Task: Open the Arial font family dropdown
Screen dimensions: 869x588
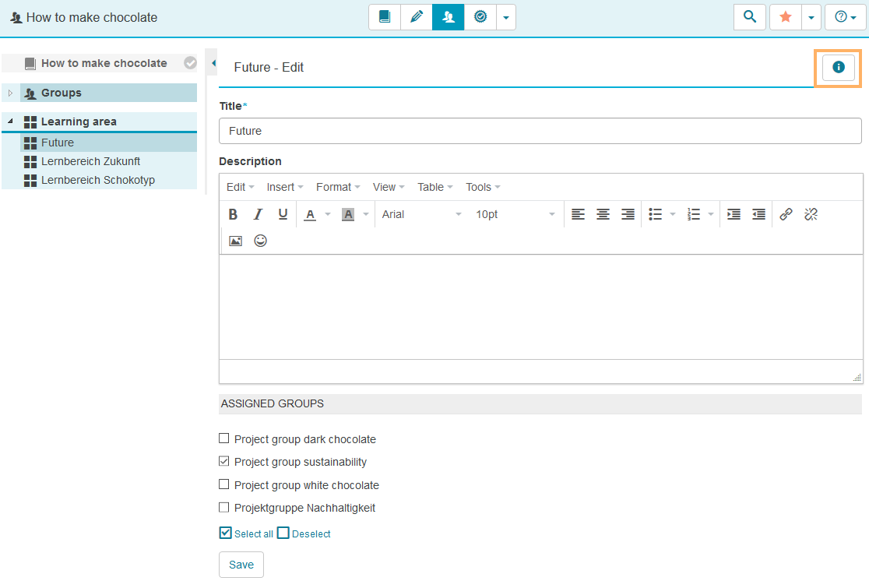Action: click(x=421, y=214)
